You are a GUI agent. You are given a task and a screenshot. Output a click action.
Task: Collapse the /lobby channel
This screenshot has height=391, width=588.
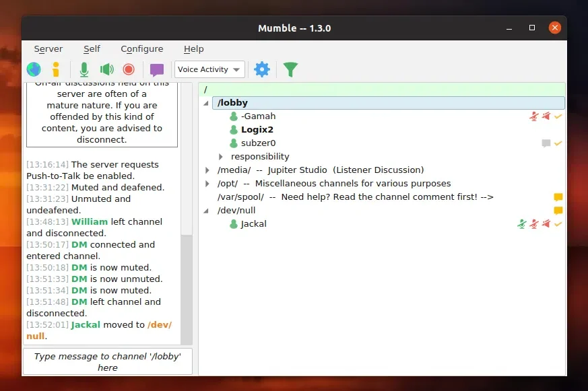point(206,103)
